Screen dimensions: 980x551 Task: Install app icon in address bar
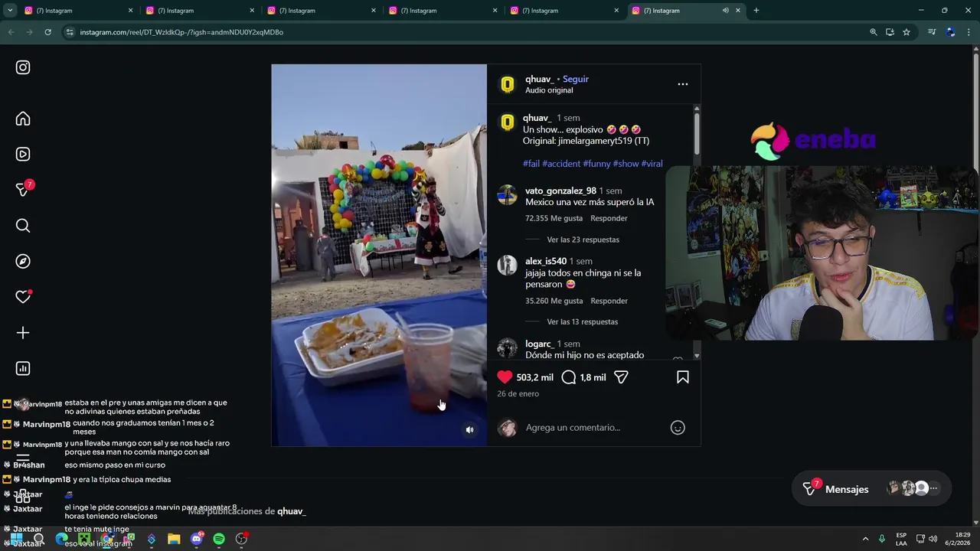pos(890,32)
